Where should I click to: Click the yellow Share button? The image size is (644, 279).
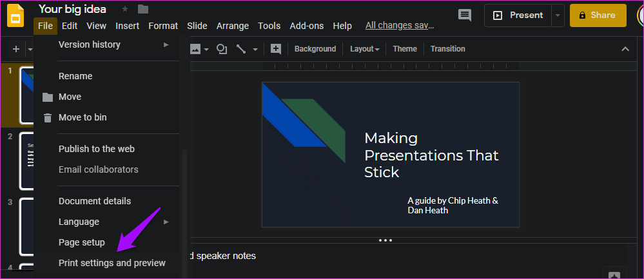click(x=598, y=15)
